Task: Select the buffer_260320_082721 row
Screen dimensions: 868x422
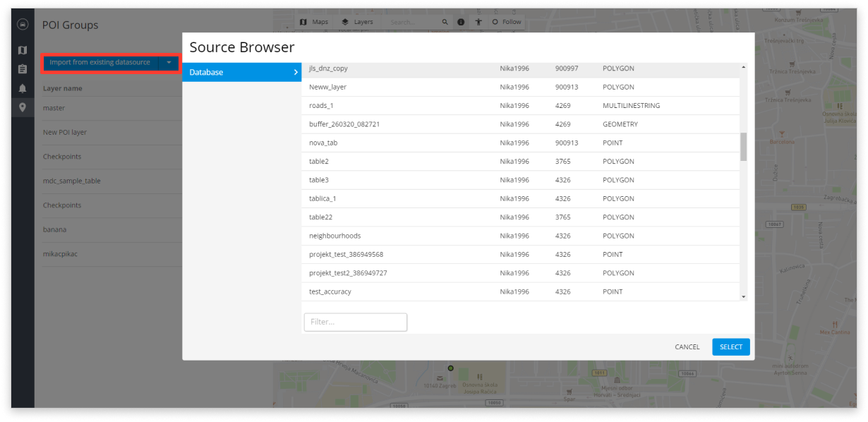Action: (x=521, y=124)
